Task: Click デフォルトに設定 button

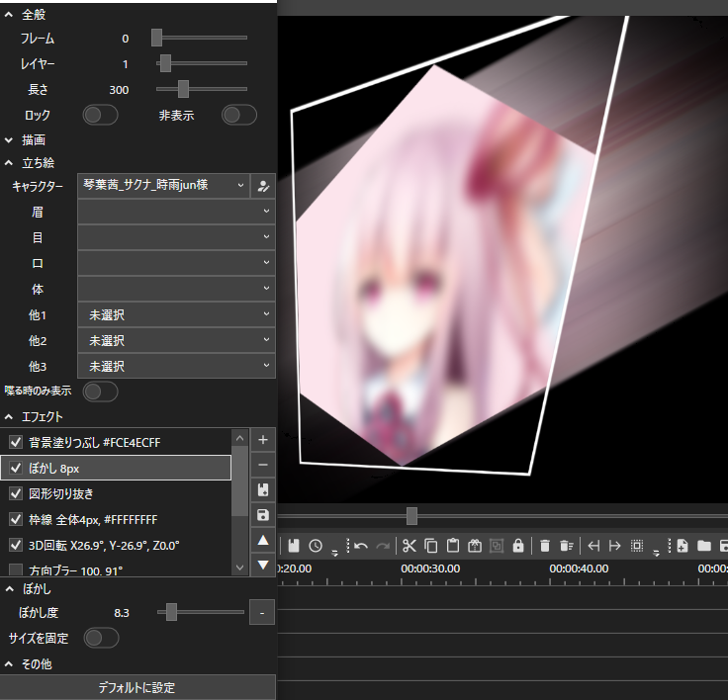Action: coord(137,687)
